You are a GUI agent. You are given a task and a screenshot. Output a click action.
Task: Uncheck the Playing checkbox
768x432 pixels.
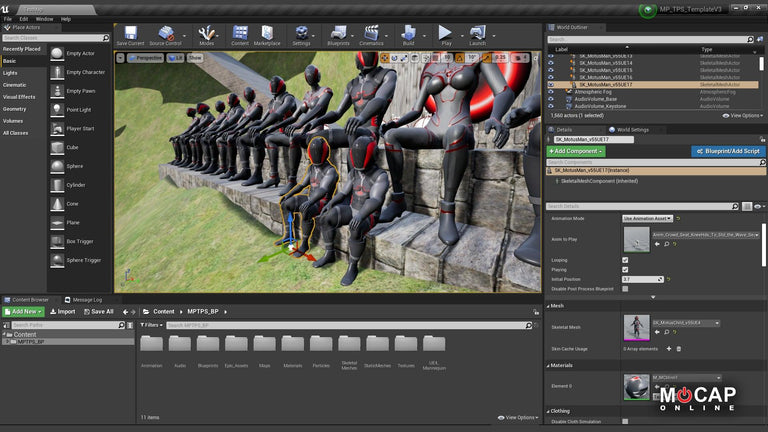pyautogui.click(x=625, y=269)
